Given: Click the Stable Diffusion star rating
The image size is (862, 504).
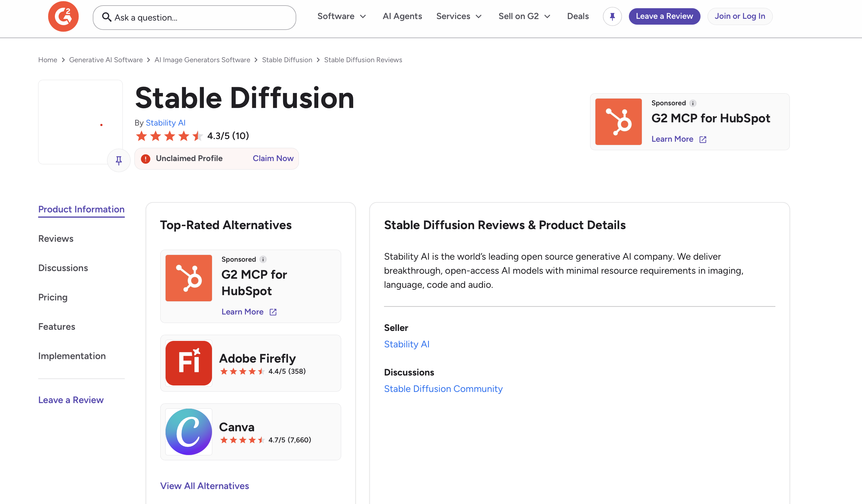Looking at the screenshot, I should (x=169, y=136).
